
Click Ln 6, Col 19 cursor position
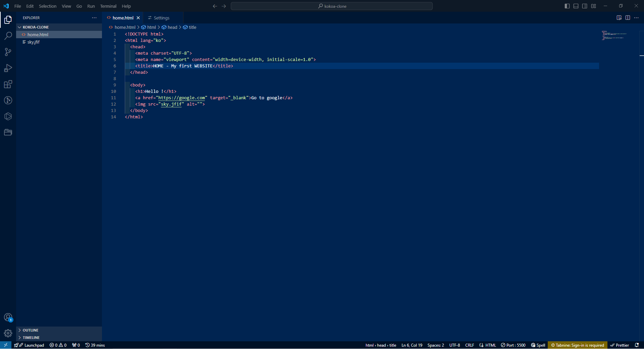[412, 345]
